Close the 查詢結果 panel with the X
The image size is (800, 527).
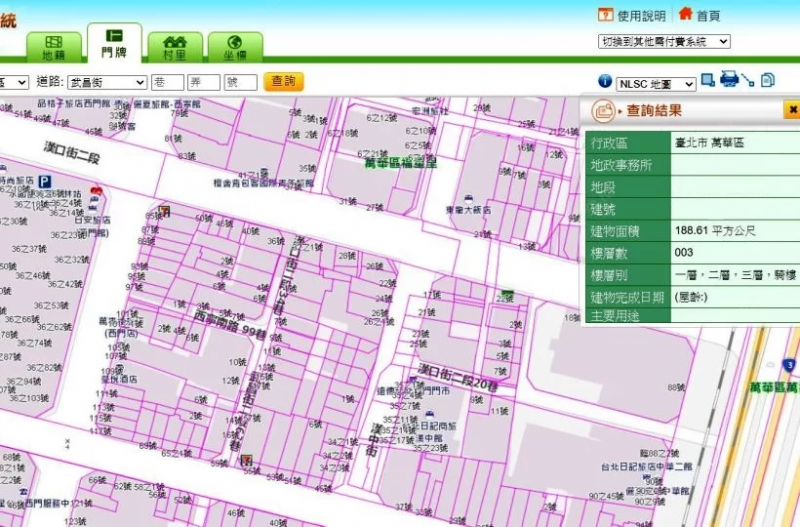coord(792,110)
